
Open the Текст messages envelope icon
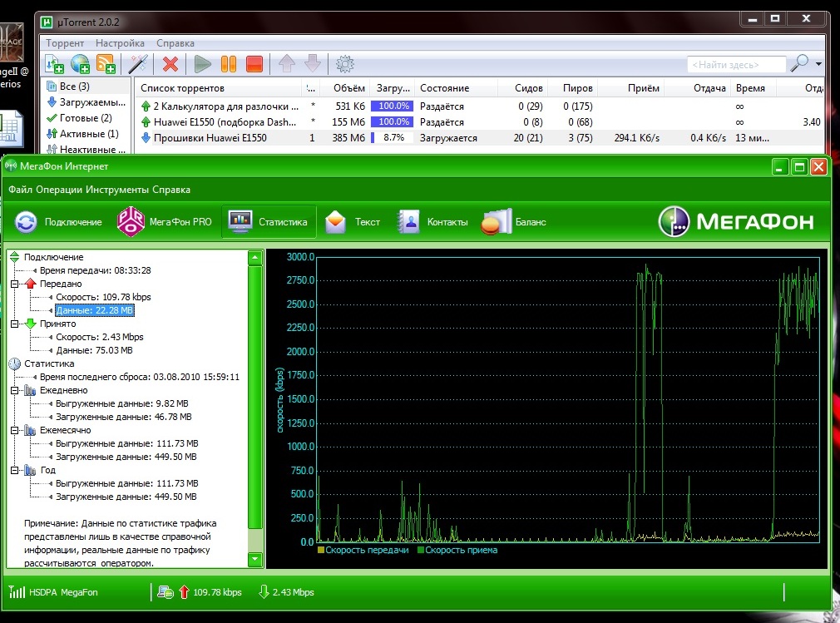(x=335, y=222)
